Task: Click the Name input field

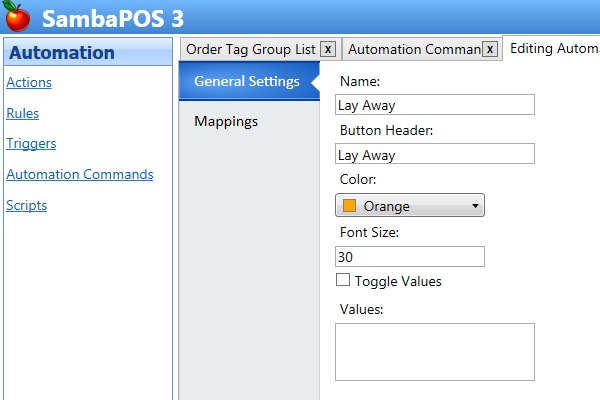Action: (x=434, y=104)
